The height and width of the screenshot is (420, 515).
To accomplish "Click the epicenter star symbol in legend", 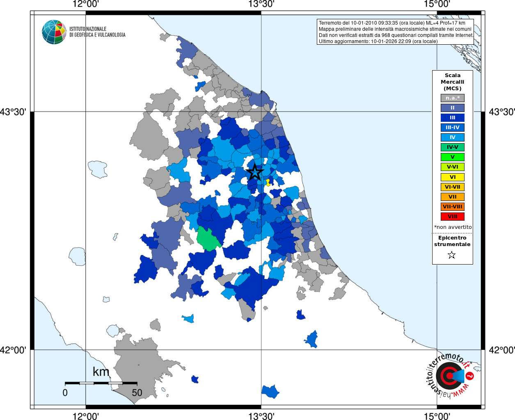I will [x=452, y=255].
